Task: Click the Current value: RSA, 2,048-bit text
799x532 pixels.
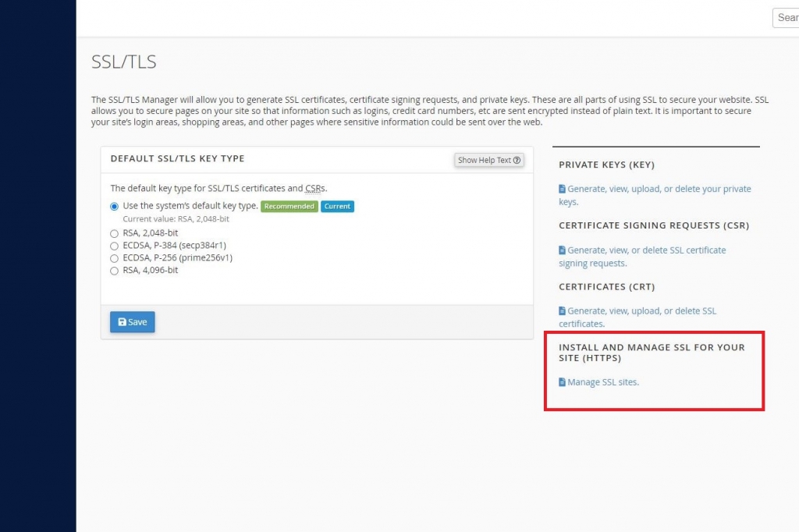Action: click(176, 219)
